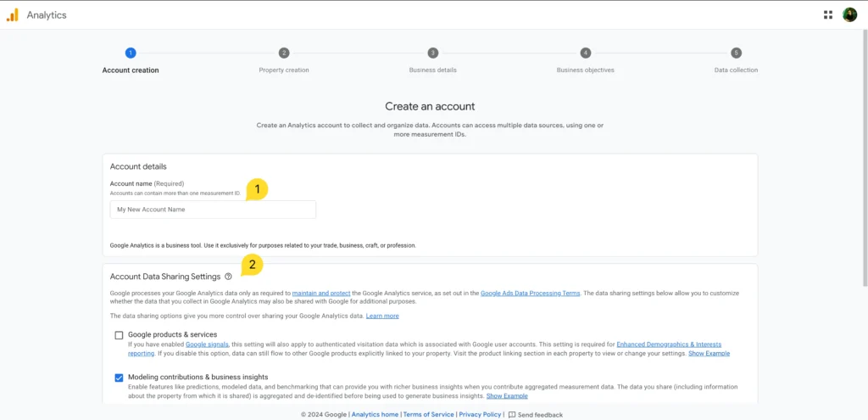Viewport: 868px width, 420px height.
Task: Select step 5 Data collection circle
Action: 736,53
